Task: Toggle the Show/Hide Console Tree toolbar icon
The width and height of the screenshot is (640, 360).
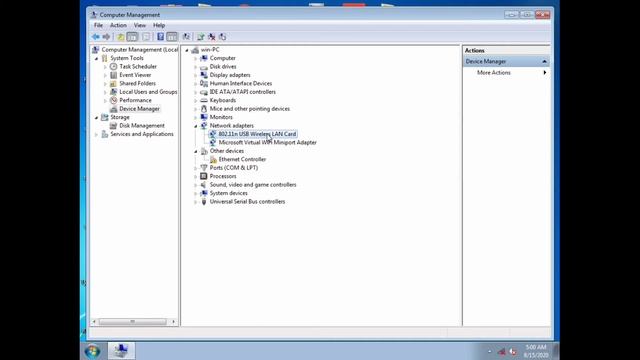Action: 132,37
